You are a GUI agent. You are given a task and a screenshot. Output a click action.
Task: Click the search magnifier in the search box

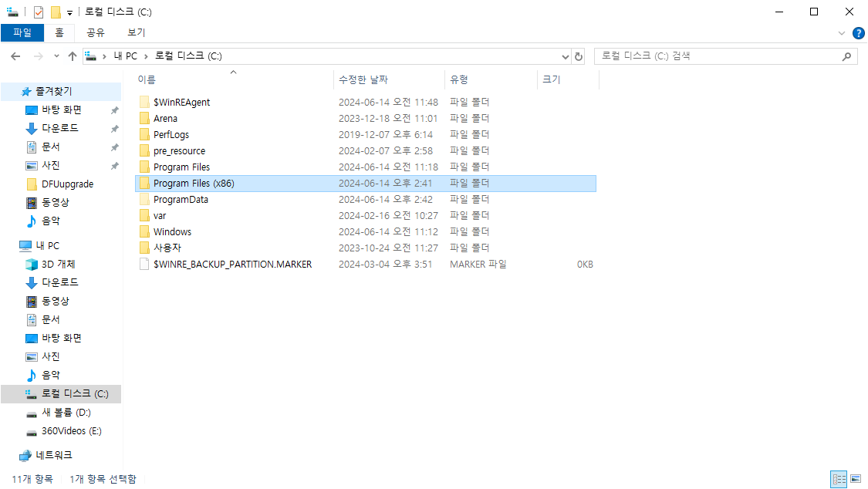847,56
